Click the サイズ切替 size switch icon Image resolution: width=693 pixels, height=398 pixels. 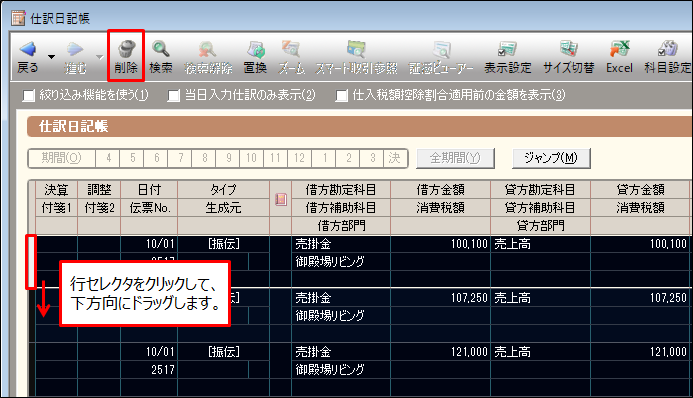[x=568, y=49]
